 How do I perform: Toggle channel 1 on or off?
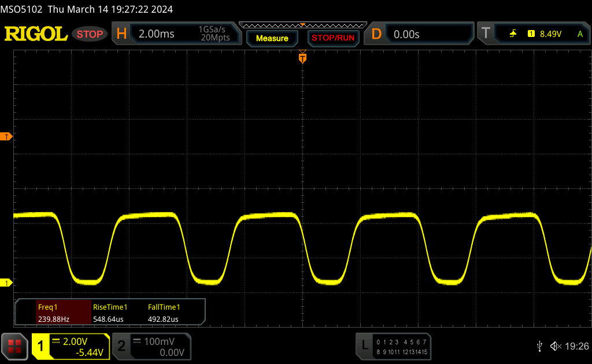(71, 347)
